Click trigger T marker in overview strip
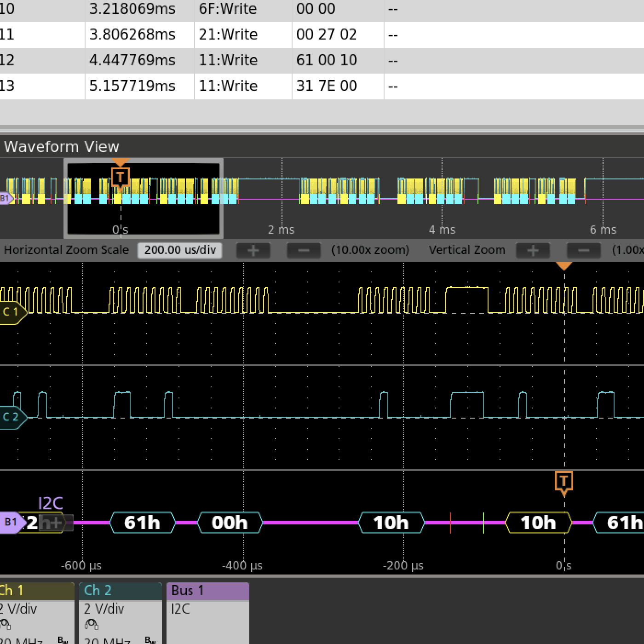 click(x=120, y=177)
